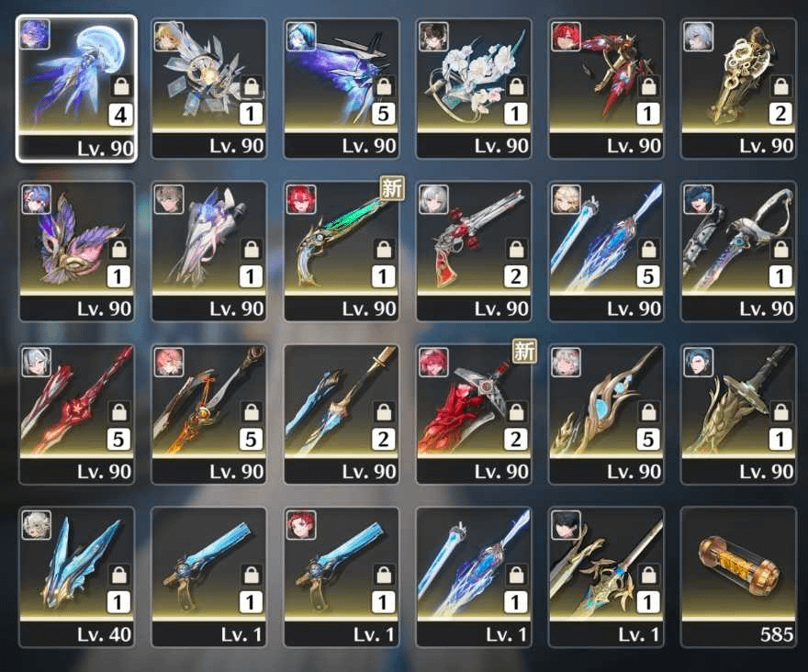Select the blue broadblade at Lv. 40
The image size is (808, 672).
click(76, 577)
